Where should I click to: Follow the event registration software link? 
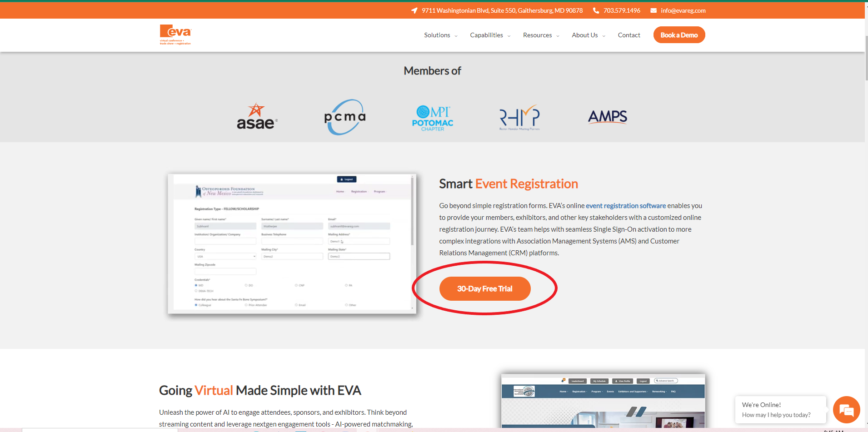[x=626, y=206]
